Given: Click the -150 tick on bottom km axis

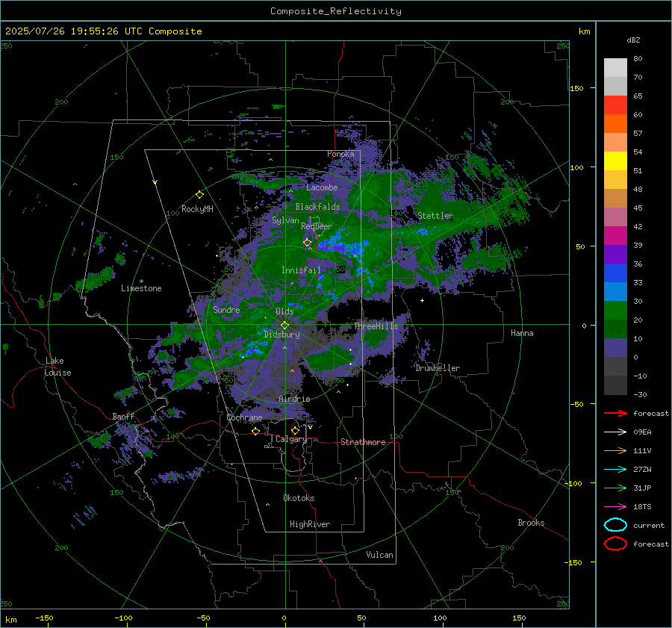Looking at the screenshot, I should coord(44,618).
